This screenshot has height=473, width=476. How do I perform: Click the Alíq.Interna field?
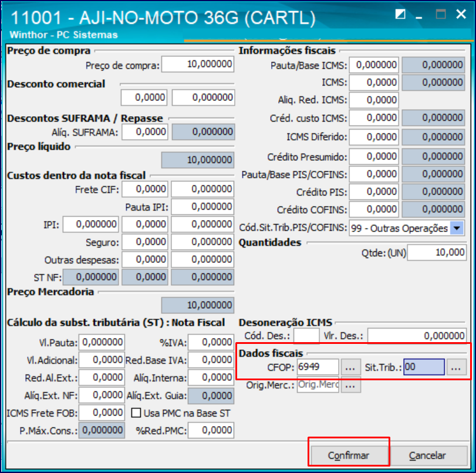pos(211,378)
